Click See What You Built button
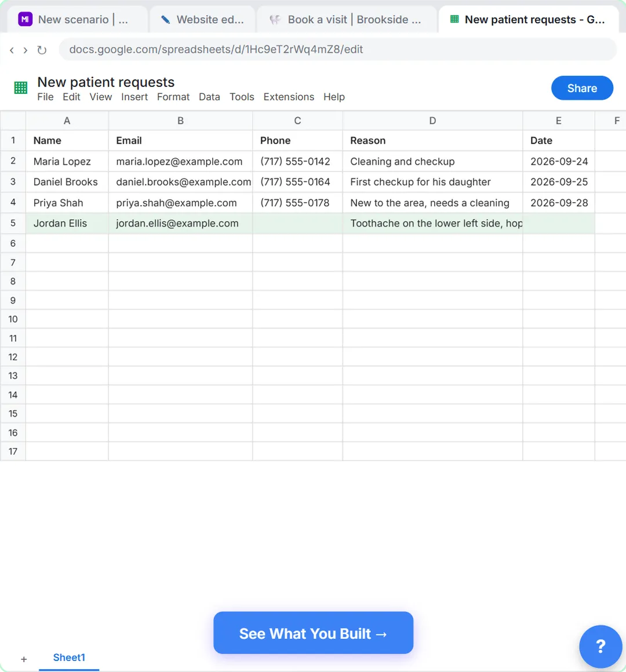The width and height of the screenshot is (626, 672). (x=314, y=633)
